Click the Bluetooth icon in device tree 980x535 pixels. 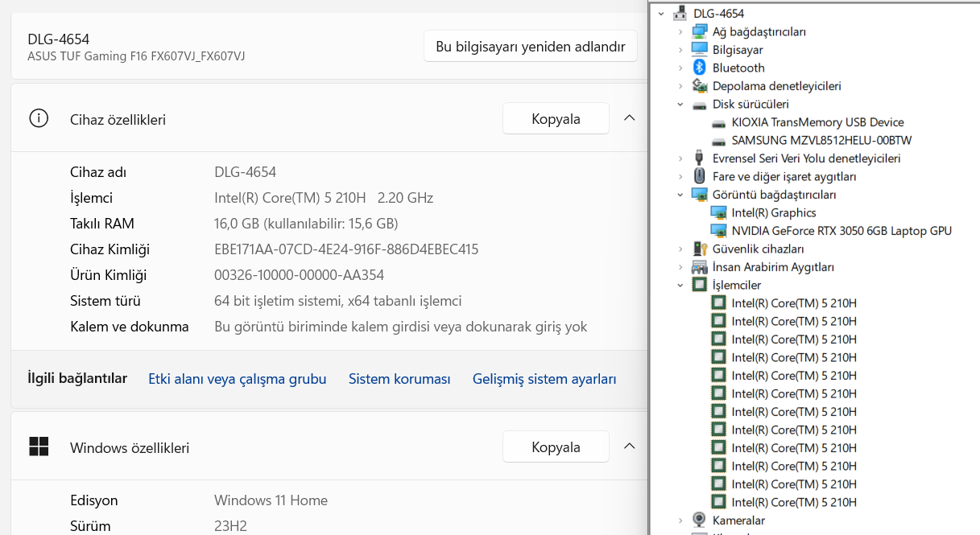click(x=700, y=68)
